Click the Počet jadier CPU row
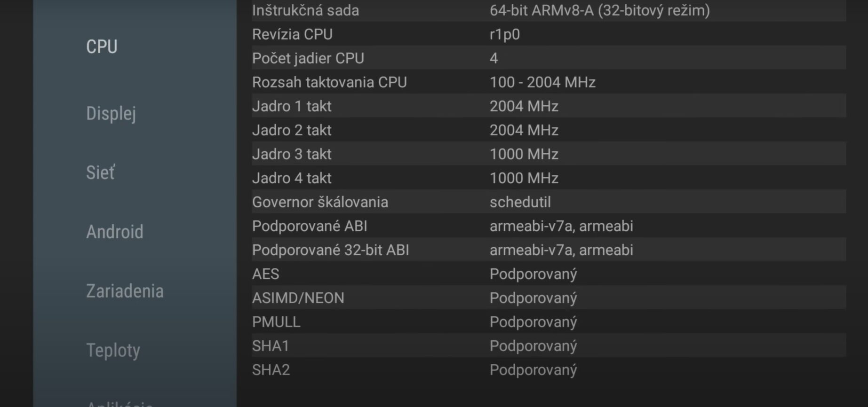The width and height of the screenshot is (868, 407). tap(549, 58)
